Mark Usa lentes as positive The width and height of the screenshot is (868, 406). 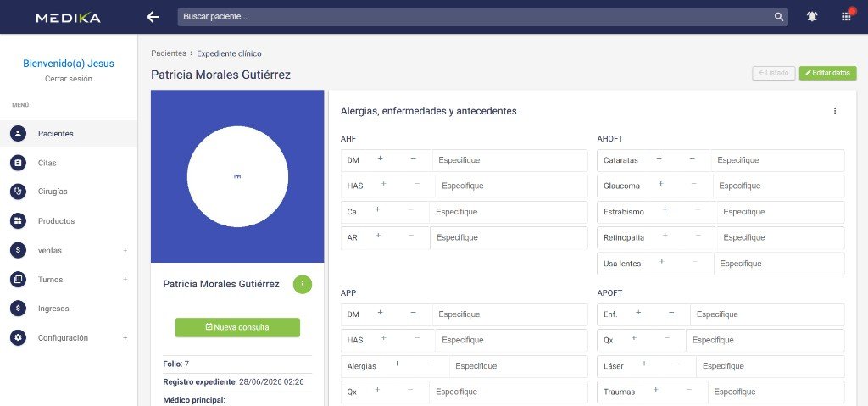(661, 261)
